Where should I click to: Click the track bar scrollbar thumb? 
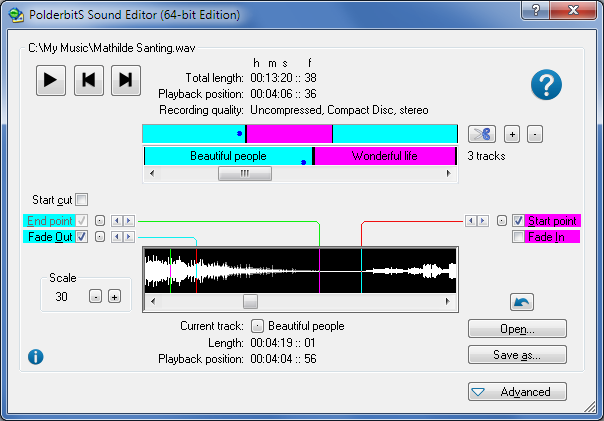(x=245, y=173)
